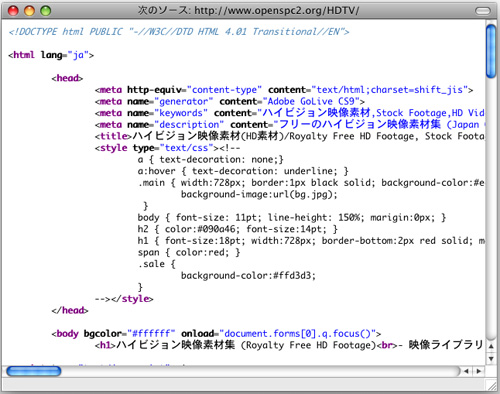The height and width of the screenshot is (394, 500).
Task: Close the source window with red button
Action: pyautogui.click(x=13, y=11)
